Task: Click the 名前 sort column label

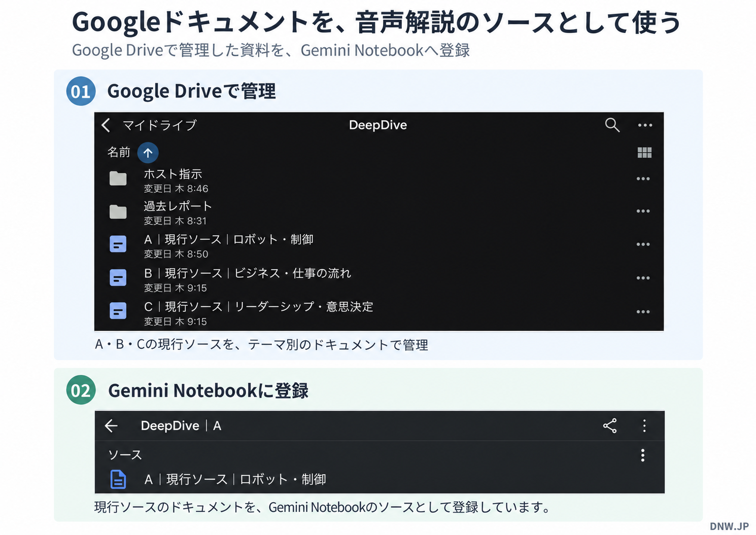Action: (x=119, y=152)
